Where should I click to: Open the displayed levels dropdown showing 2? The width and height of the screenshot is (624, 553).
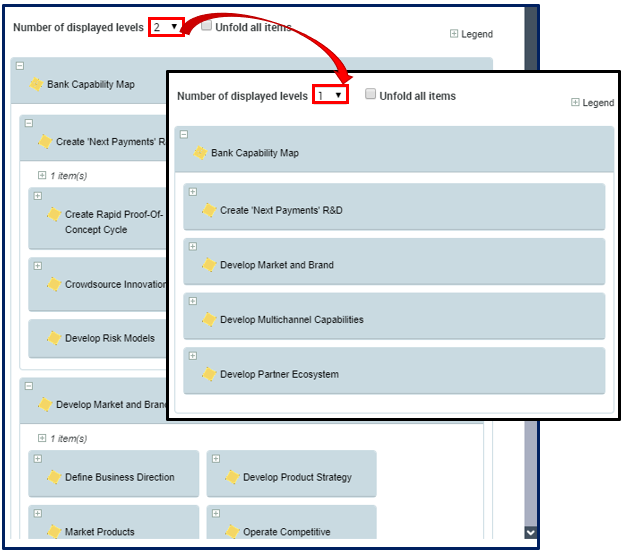(x=166, y=27)
